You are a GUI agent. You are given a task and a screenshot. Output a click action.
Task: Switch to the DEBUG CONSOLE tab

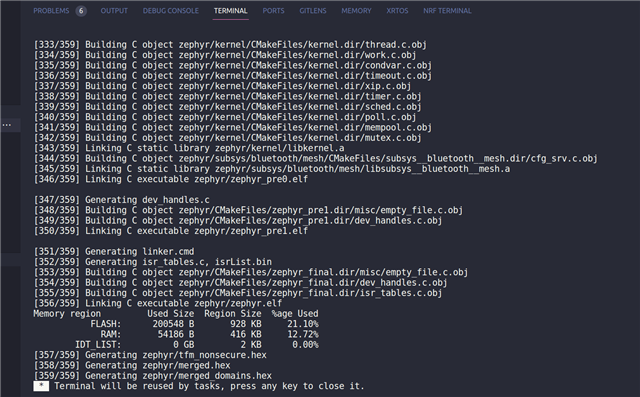coord(171,11)
